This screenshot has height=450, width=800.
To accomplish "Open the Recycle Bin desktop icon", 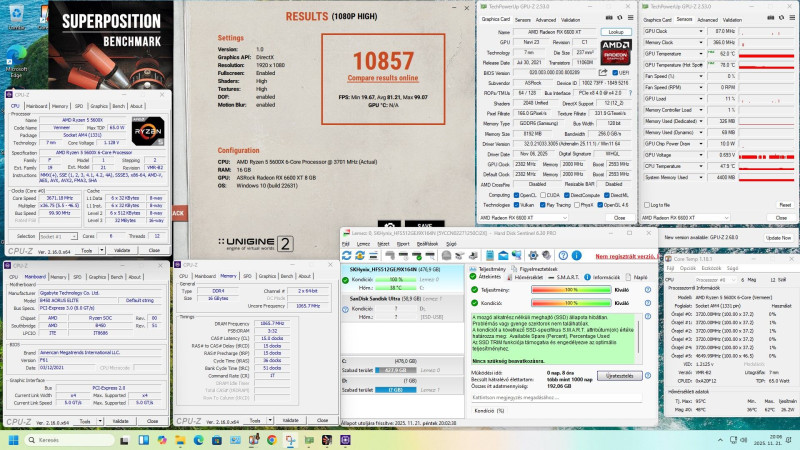I will 16,16.
